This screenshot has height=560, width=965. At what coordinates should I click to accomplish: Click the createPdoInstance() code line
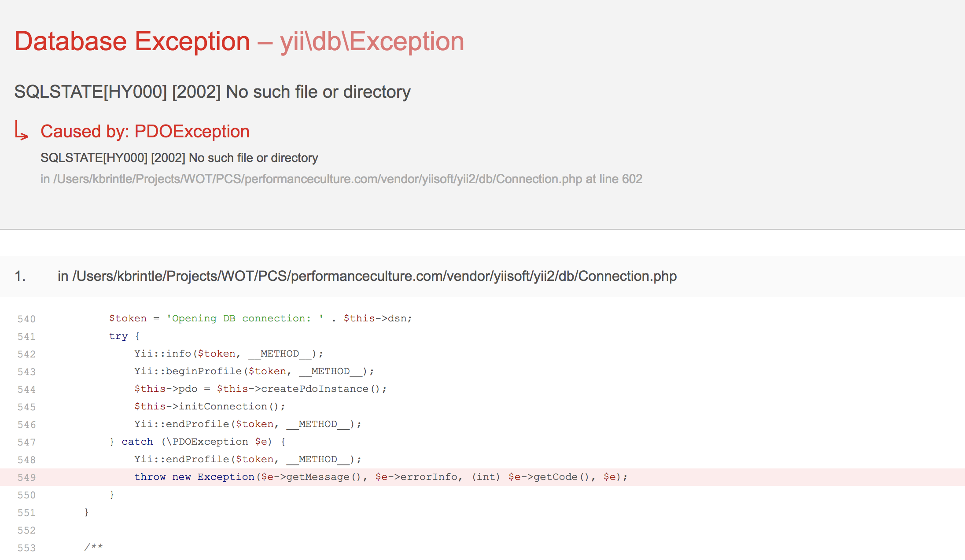tap(261, 389)
